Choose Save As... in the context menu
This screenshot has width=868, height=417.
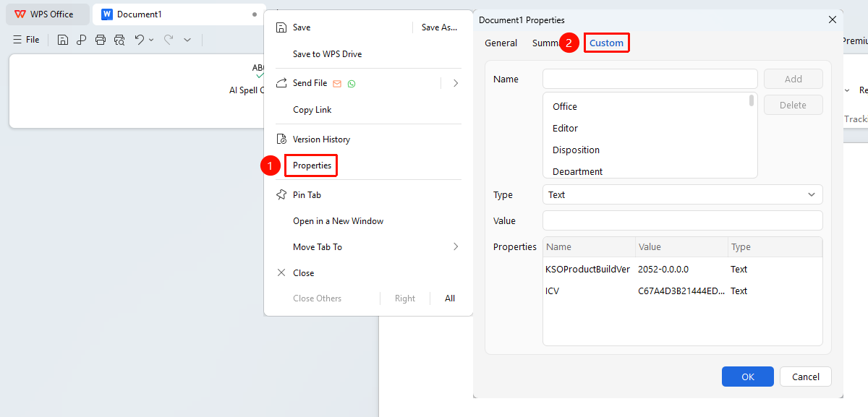pos(440,27)
